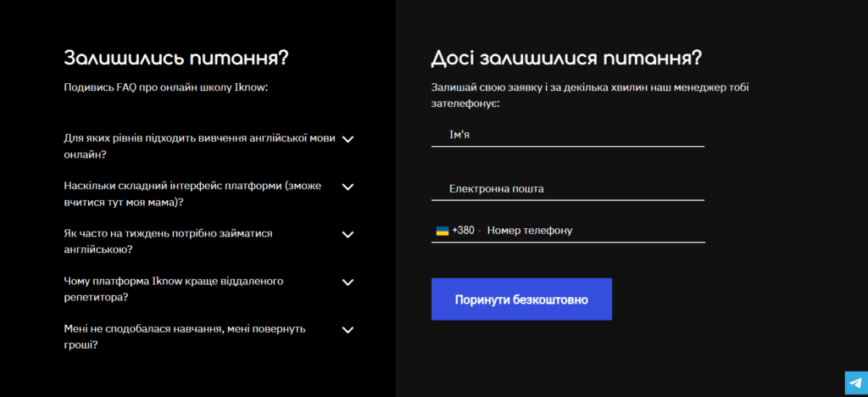The height and width of the screenshot is (397, 868).
Task: Expand chevron for platform interface complexity question
Action: click(347, 187)
